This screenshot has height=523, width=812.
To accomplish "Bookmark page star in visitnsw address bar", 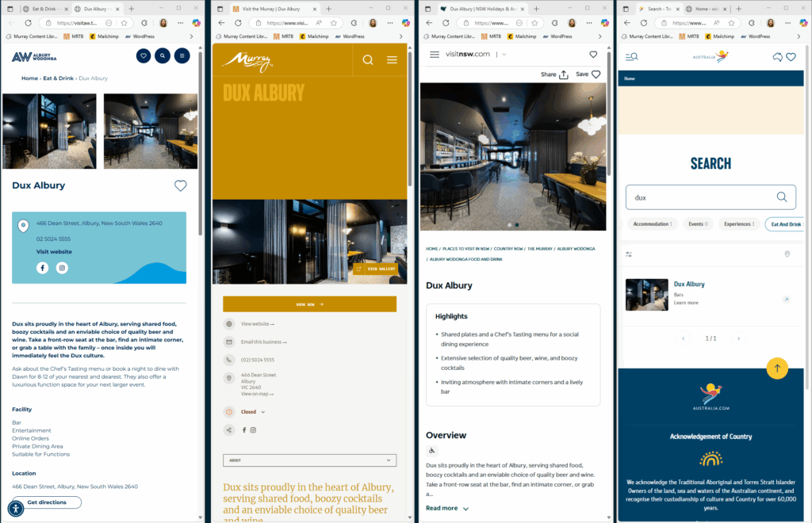I will 535,23.
